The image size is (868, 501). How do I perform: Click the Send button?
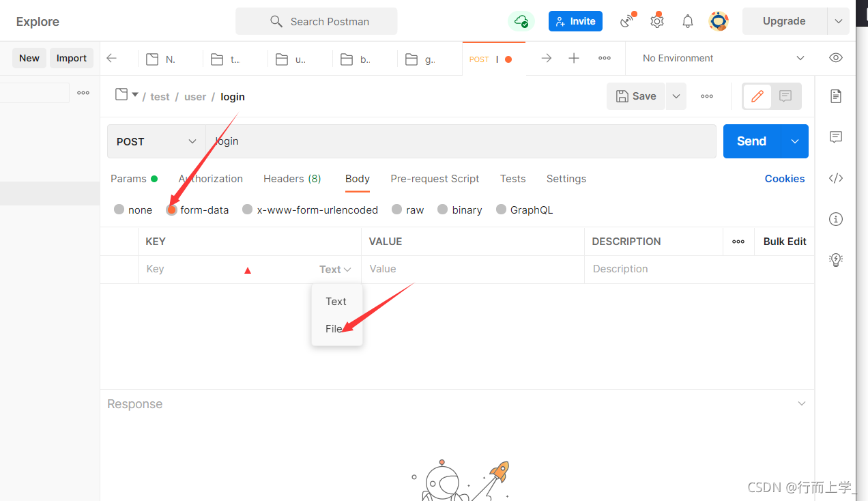click(x=752, y=141)
